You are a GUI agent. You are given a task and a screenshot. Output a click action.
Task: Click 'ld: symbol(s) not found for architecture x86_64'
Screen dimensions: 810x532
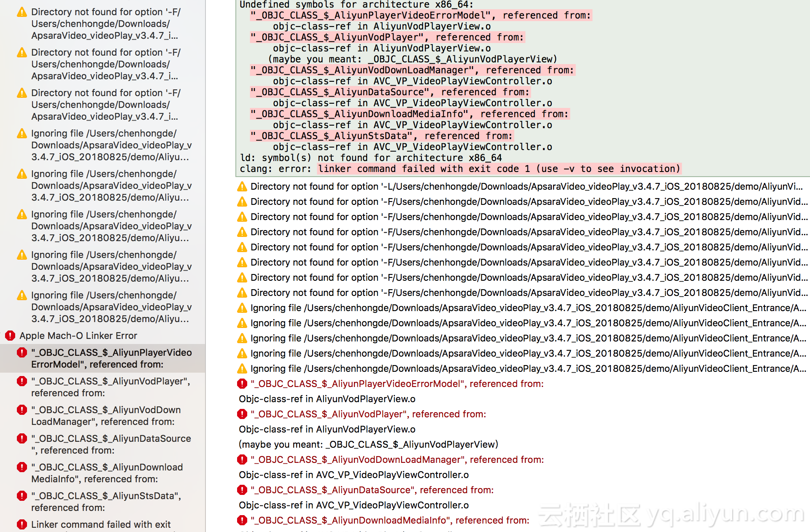coord(371,158)
